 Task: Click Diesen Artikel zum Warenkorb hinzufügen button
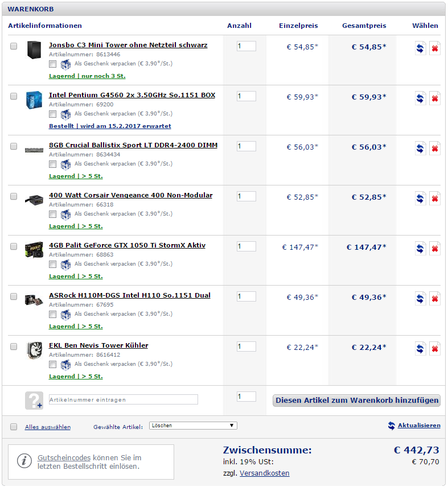tap(356, 401)
